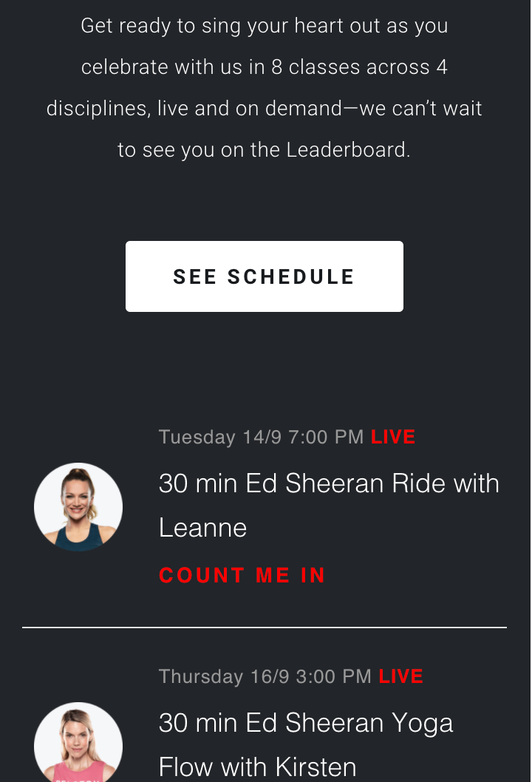Open "30 min Ed Sheeran Yoga" title line
Screen dimensions: 532x782
(x=306, y=723)
